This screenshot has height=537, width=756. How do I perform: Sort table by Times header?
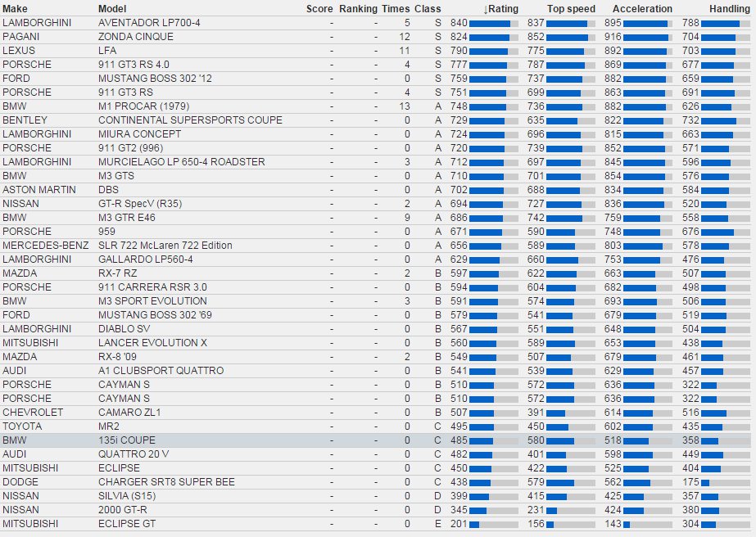(x=396, y=9)
